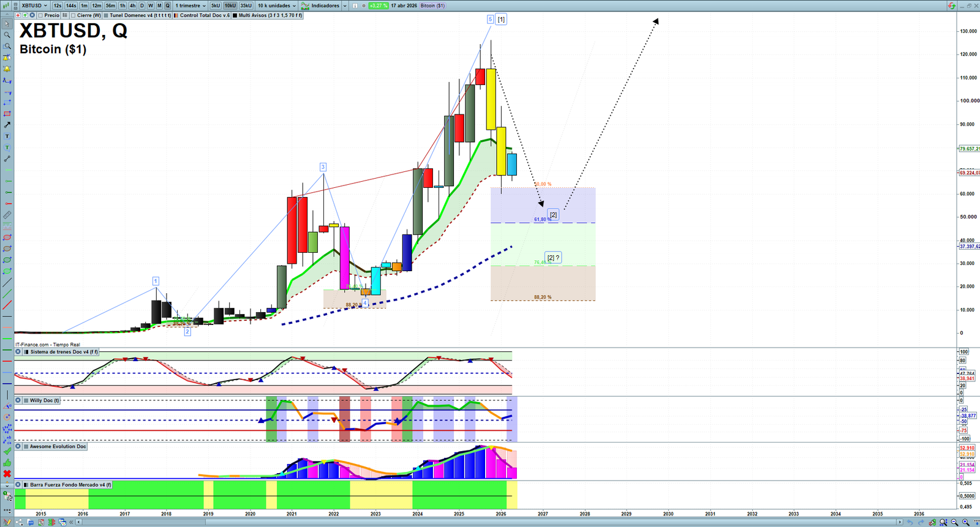Close the Awesome Evolution Doc panel
Image resolution: width=980 pixels, height=527 pixels.
tap(18, 446)
